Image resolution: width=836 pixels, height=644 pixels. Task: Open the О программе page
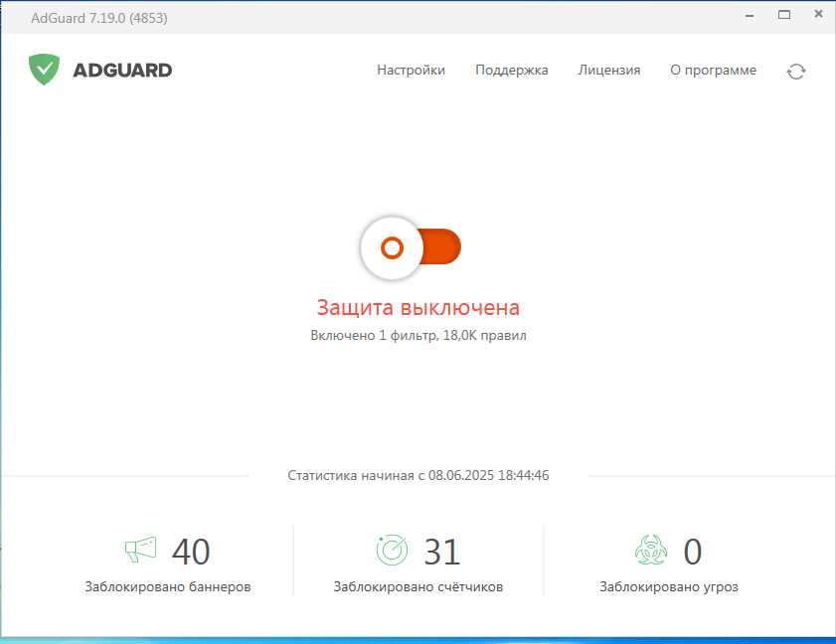coord(713,71)
